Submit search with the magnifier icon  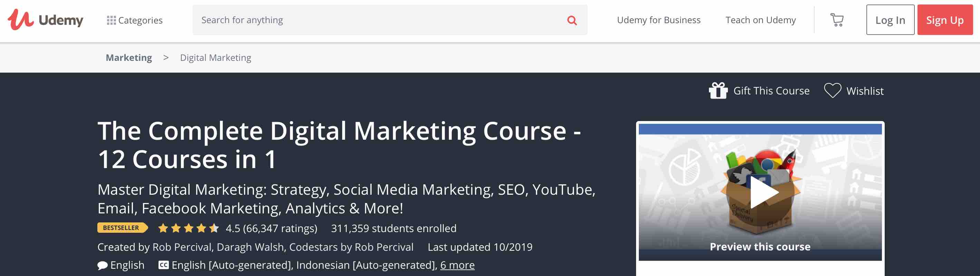tap(572, 20)
